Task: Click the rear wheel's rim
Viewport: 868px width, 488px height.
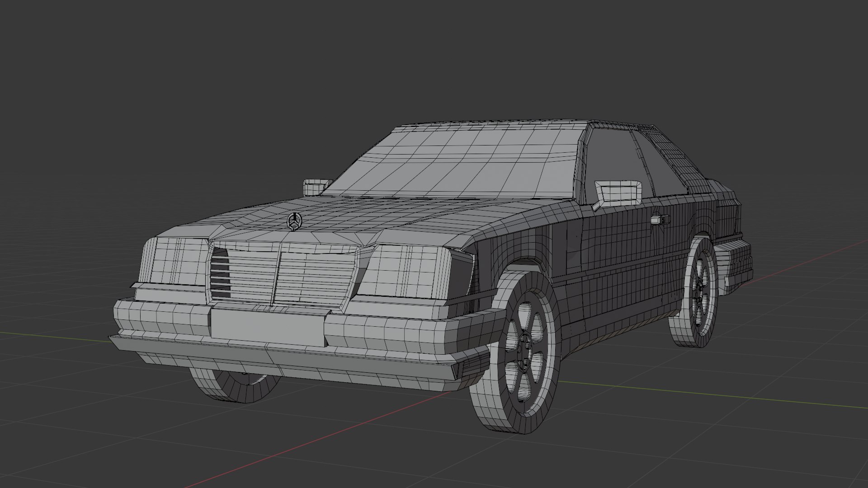Action: [x=701, y=292]
